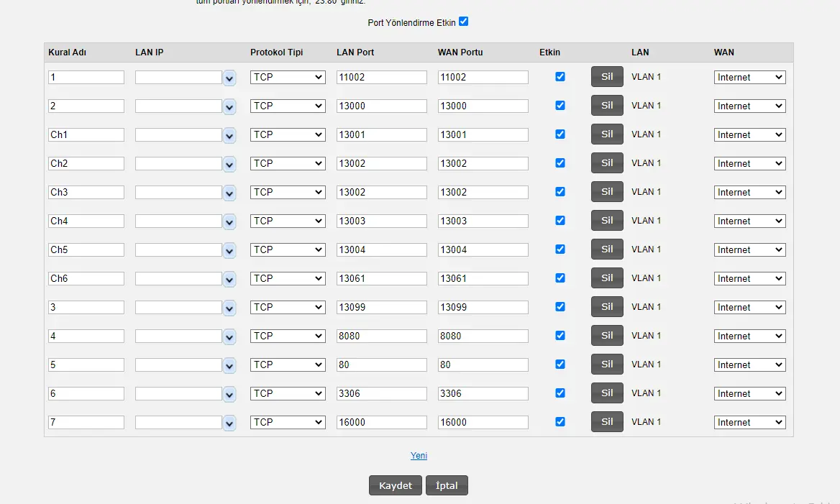Expand the WAN dropdown for rule Ch5
840x504 pixels.
(x=749, y=249)
